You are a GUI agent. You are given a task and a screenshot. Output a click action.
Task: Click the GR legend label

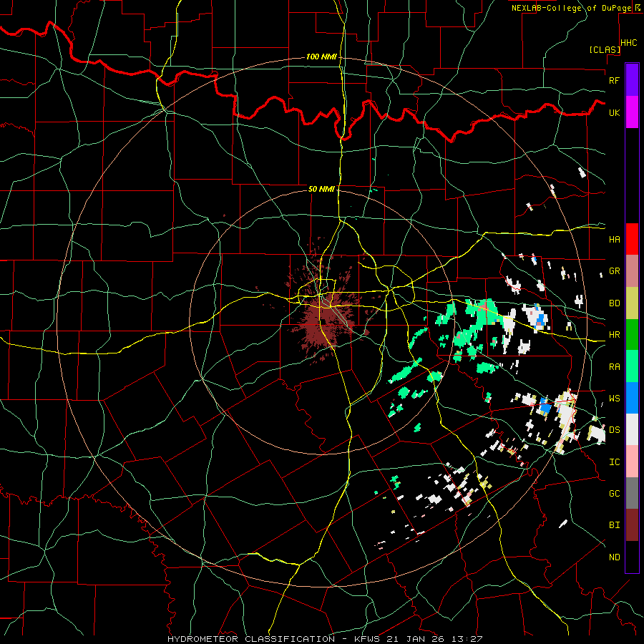coord(614,271)
